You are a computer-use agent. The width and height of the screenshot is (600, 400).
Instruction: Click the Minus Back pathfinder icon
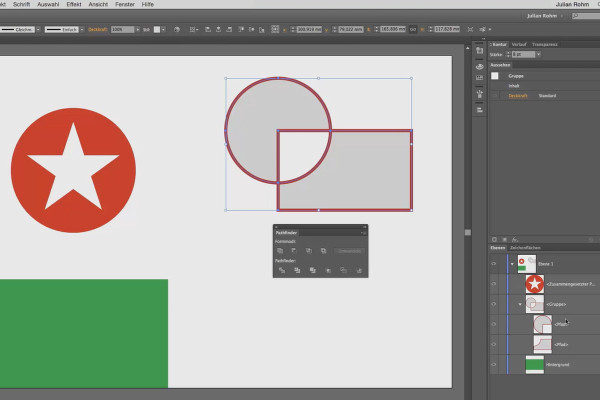pyautogui.click(x=359, y=270)
